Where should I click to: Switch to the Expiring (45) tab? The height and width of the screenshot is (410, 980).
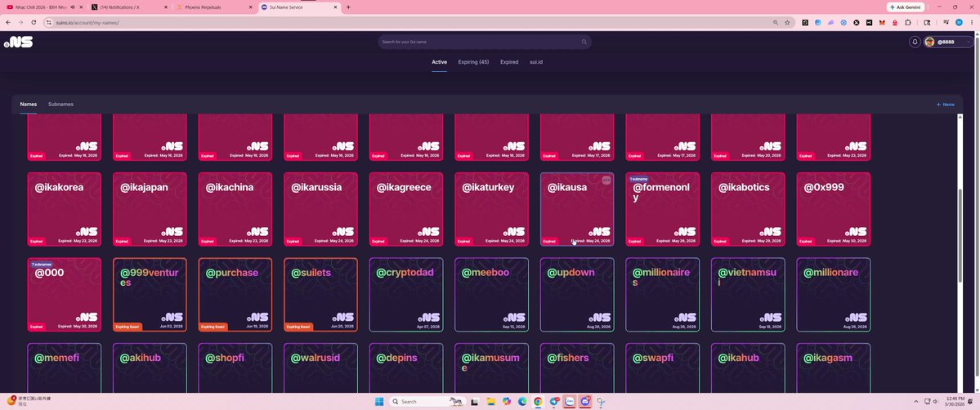[x=473, y=62]
